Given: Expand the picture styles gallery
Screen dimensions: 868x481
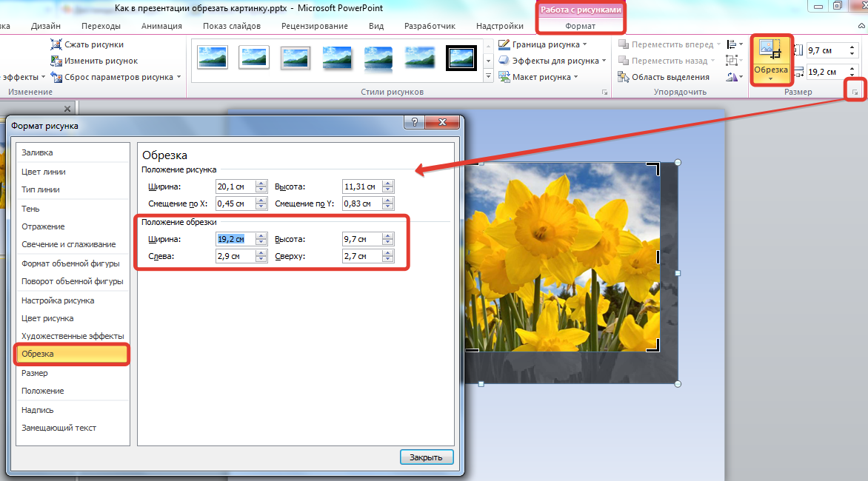Looking at the screenshot, I should (488, 76).
